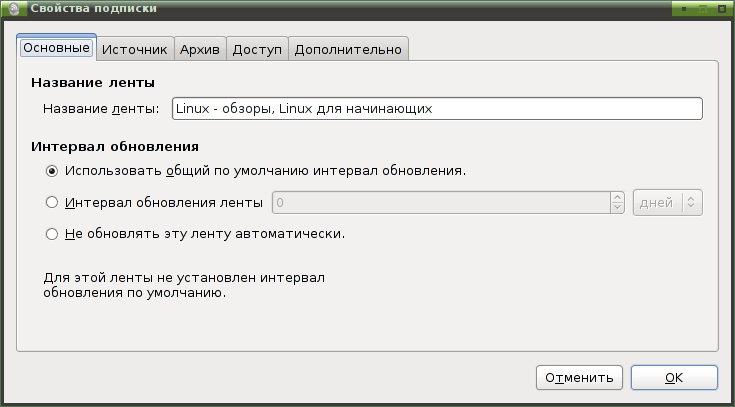Click the application icon in title bar
This screenshot has height=407, width=735.
[x=15, y=8]
